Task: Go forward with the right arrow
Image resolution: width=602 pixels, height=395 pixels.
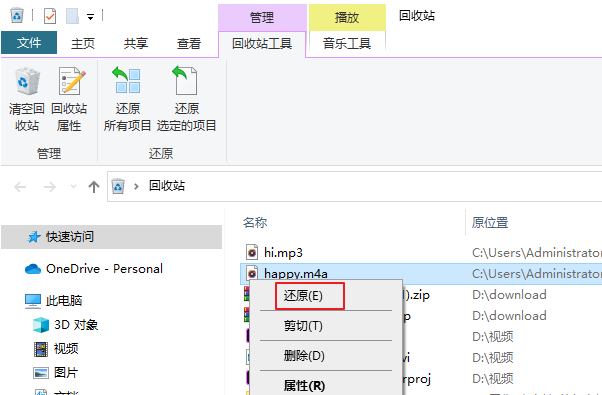Action: coord(50,187)
